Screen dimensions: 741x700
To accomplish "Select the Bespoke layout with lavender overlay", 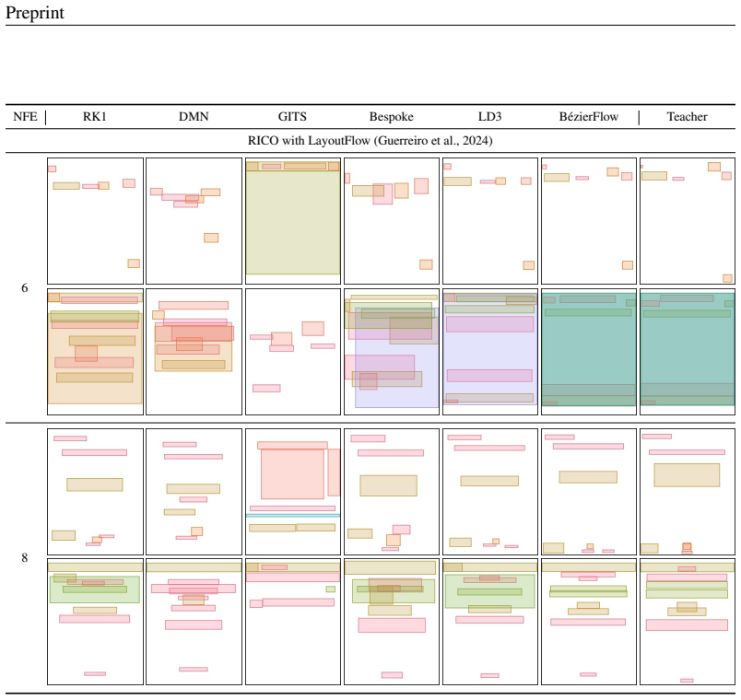I will tap(392, 352).
